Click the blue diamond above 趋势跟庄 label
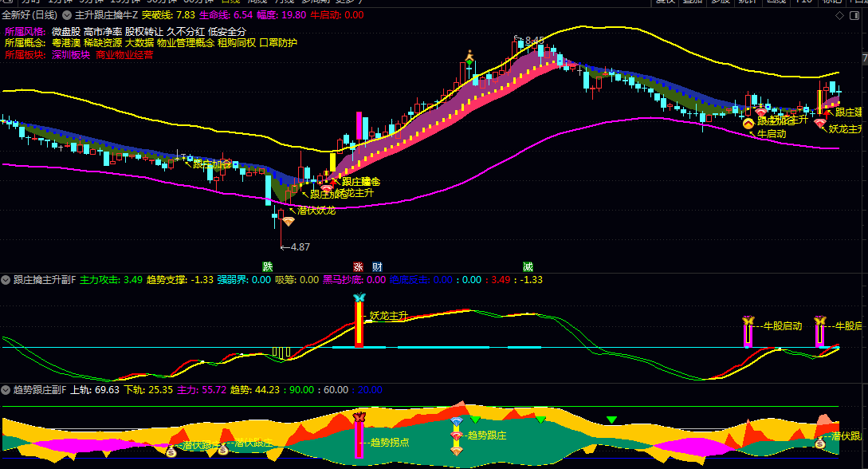Viewport: 868px width, 469px height. tap(456, 422)
